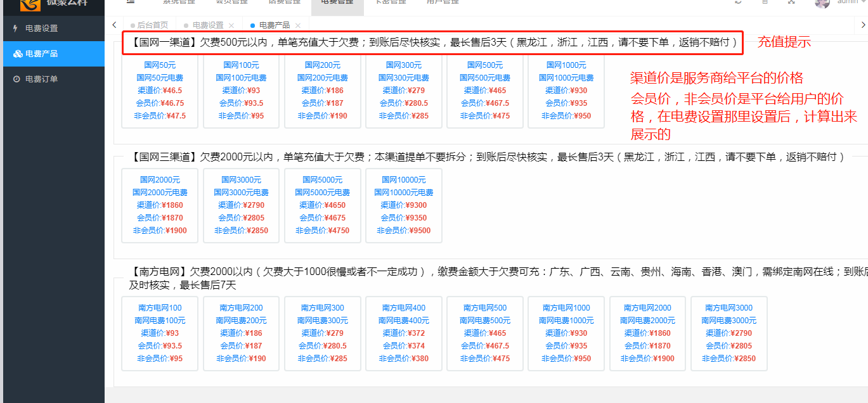The image size is (868, 403).
Task: Click 渠道价:¥372 in 南方电网400 card
Action: coord(403,333)
